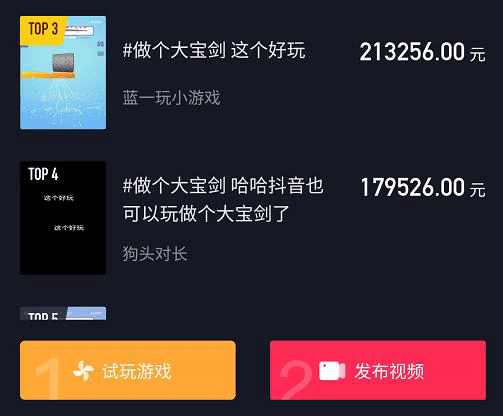
Task: Click the yellow TOP 3 rank badge
Action: [43, 29]
